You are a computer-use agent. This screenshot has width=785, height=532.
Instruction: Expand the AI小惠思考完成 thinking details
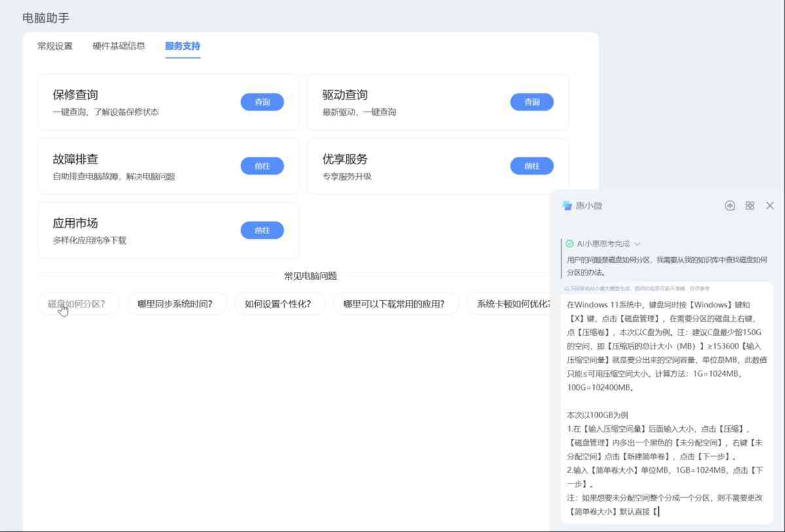point(638,243)
